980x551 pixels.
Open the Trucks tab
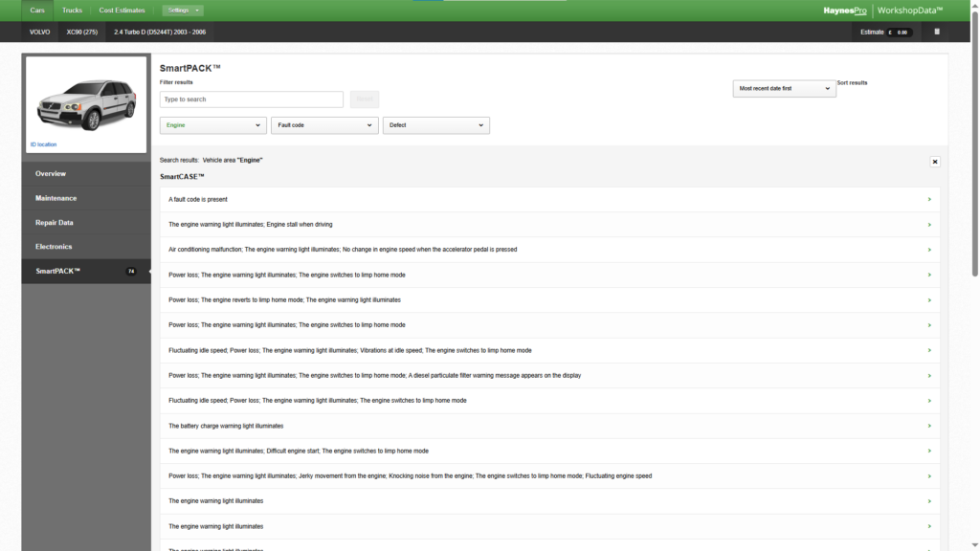[x=72, y=10]
